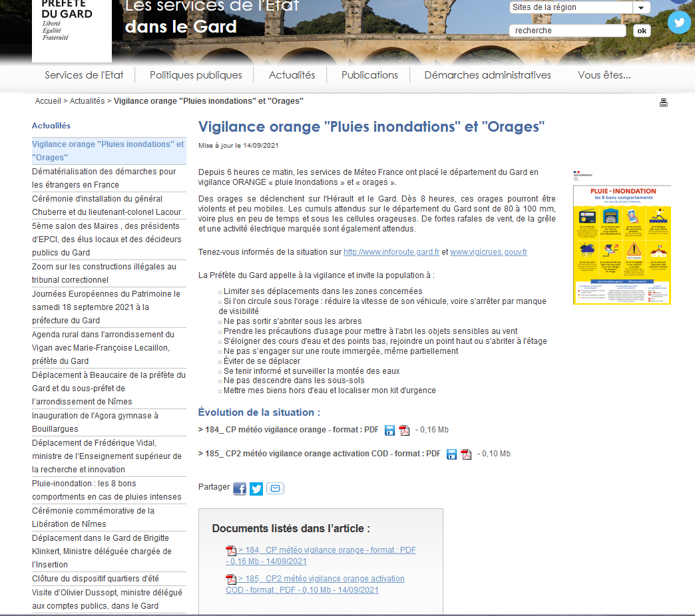Open 'Pluie-inondation : les 8 bons comportments'

[x=109, y=490]
